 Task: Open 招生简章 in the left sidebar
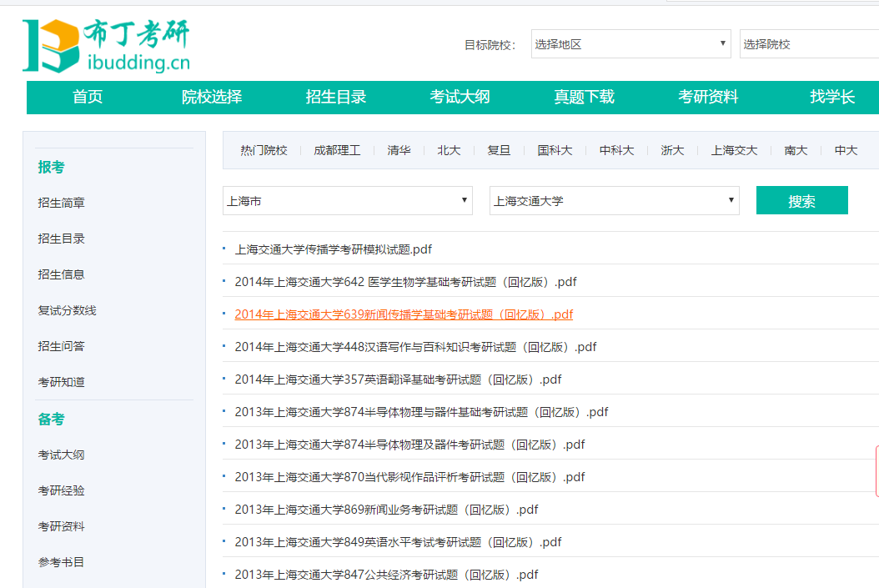tap(61, 203)
